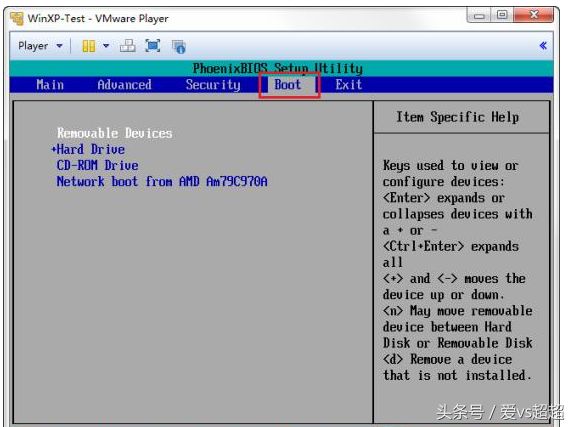This screenshot has height=427, width=575.
Task: Minimize the VMware Player window
Action: (x=479, y=15)
